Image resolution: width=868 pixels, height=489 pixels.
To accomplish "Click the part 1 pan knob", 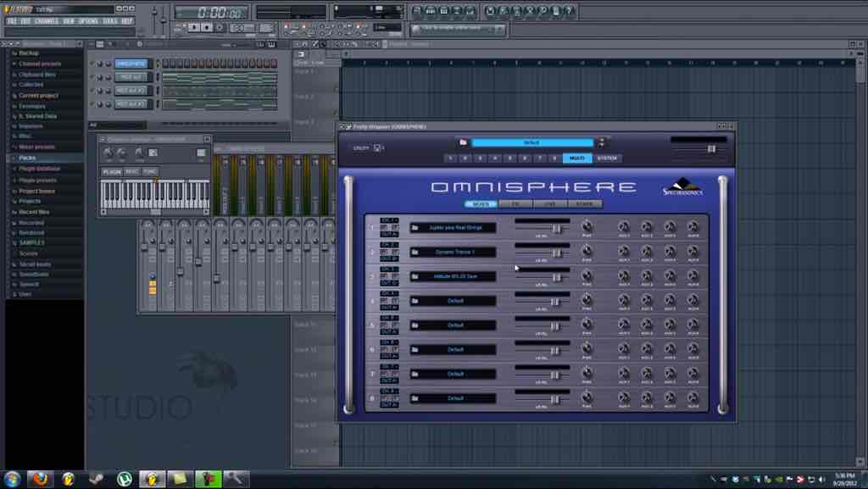I will pyautogui.click(x=587, y=226).
